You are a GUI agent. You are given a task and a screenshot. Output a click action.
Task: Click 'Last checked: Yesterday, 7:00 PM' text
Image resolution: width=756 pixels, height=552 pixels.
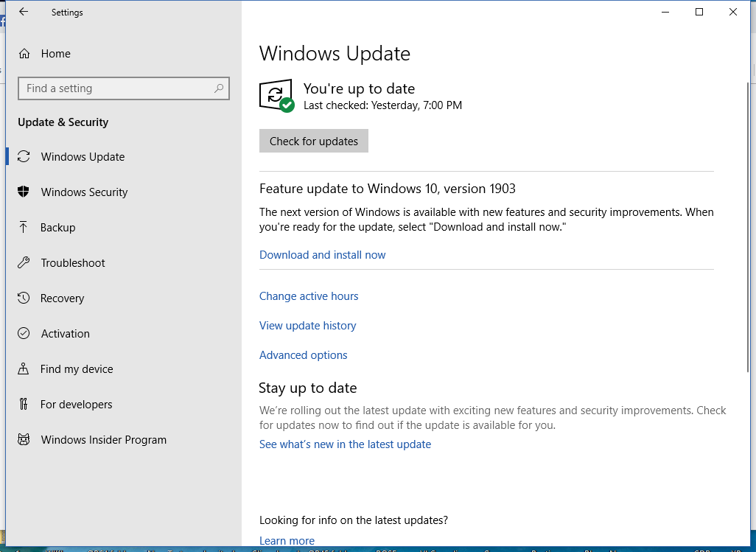point(383,105)
